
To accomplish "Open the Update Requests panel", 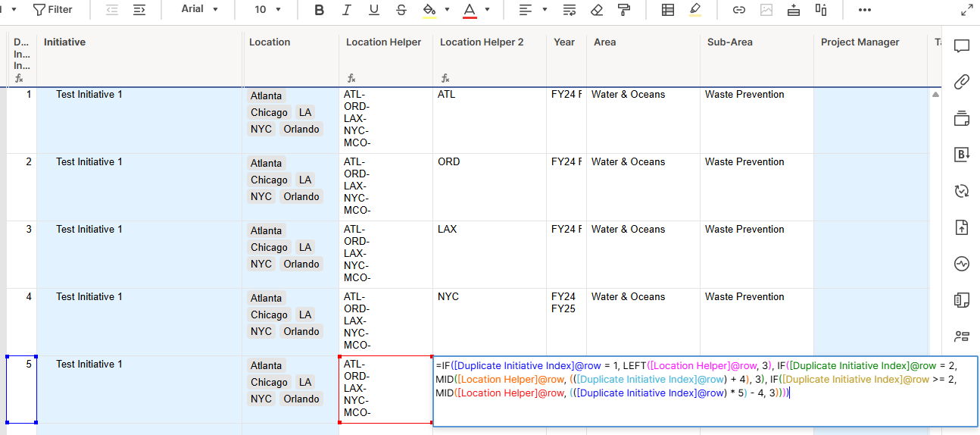I will tap(962, 191).
